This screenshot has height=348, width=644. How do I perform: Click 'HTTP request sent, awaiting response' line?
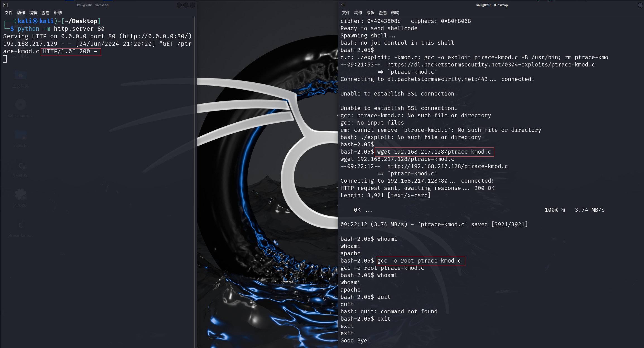click(417, 188)
